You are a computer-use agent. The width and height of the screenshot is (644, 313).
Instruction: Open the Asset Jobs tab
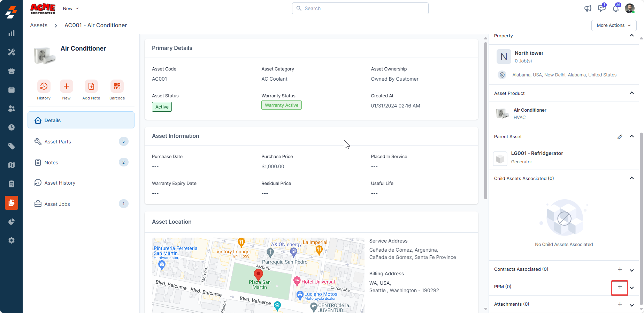tap(57, 204)
